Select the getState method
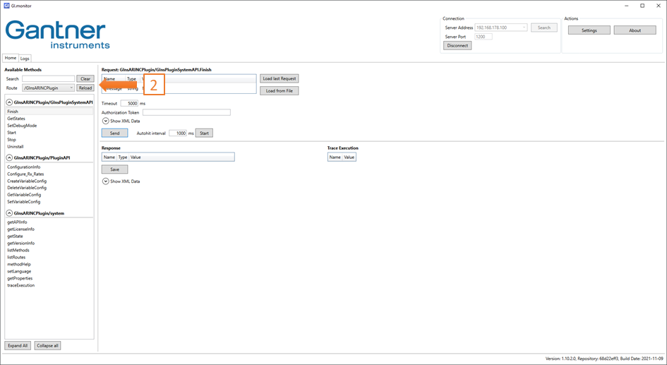 click(x=15, y=236)
